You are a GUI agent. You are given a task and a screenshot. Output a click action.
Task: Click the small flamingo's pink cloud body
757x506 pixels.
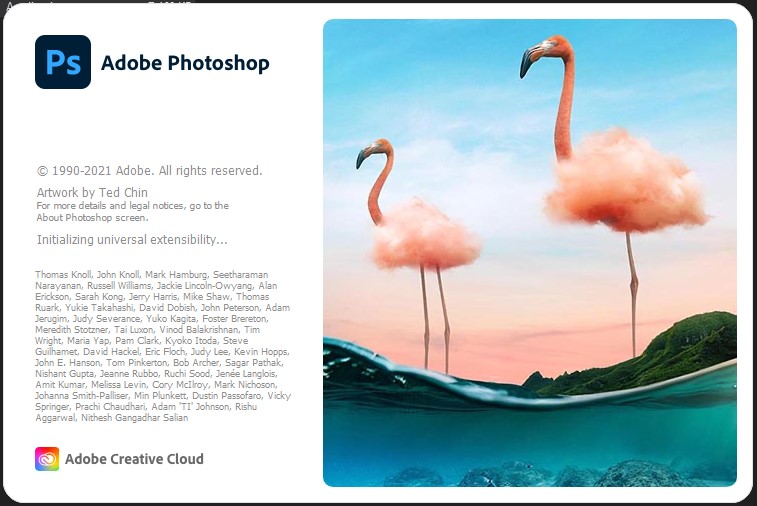pos(426,234)
